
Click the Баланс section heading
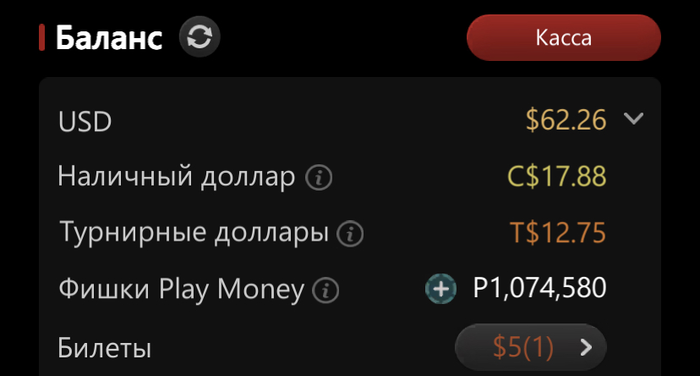pos(109,38)
